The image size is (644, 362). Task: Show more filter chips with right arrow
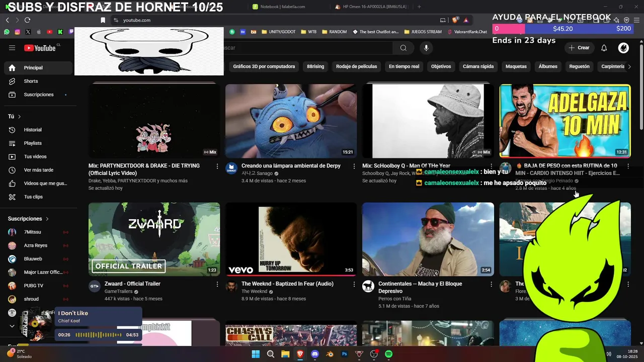[x=629, y=66]
